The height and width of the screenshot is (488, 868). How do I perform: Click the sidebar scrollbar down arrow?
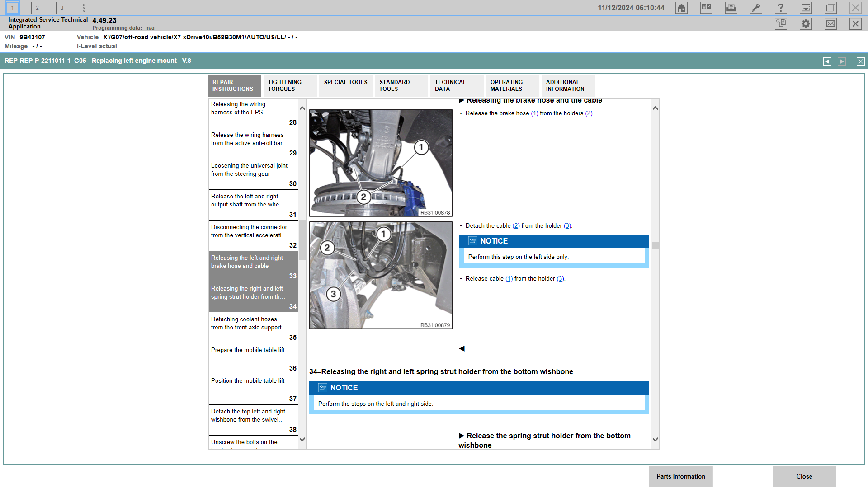[x=302, y=439]
